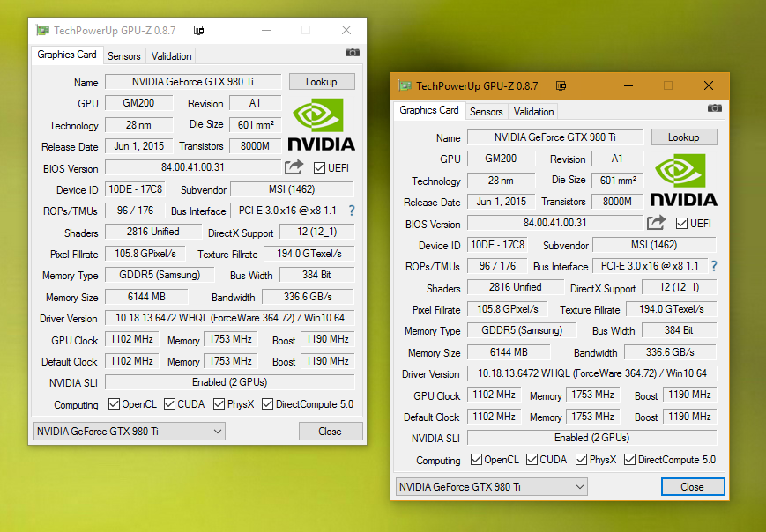Click the Lookup button in the orange-titled window

pos(684,137)
